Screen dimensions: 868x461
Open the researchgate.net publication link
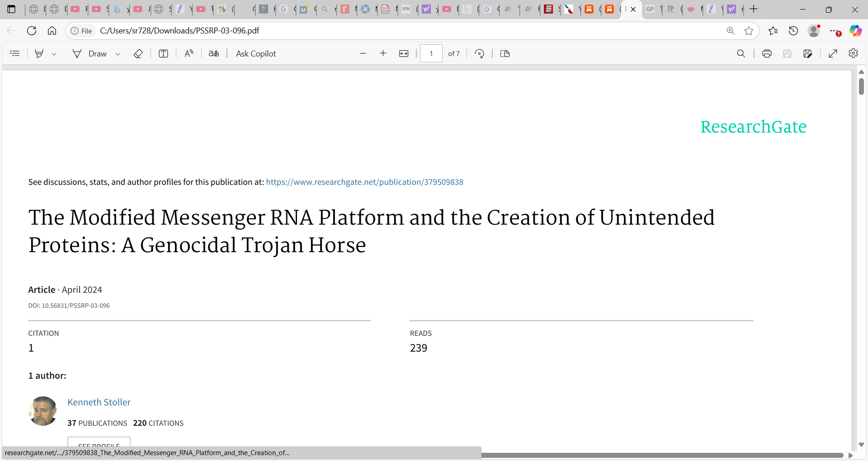pos(364,182)
